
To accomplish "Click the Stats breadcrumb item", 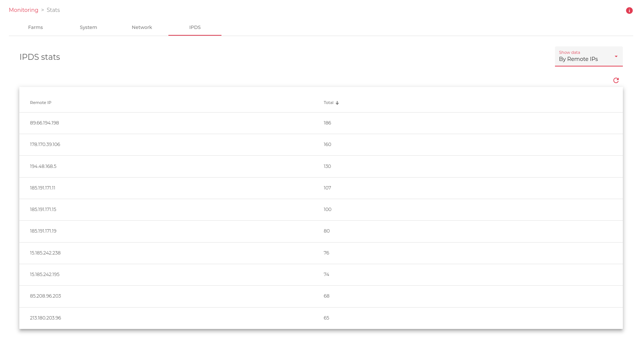I will 53,10.
